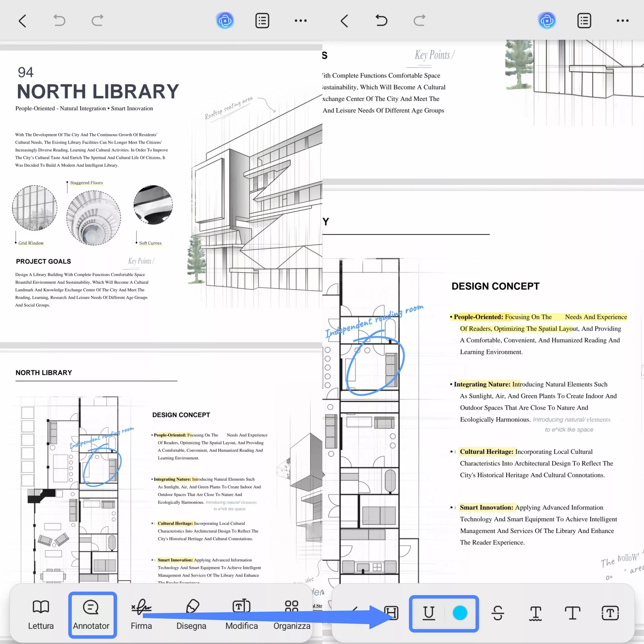Open the three-dot more menu in the left pane
The width and height of the screenshot is (644, 644).
click(x=300, y=21)
